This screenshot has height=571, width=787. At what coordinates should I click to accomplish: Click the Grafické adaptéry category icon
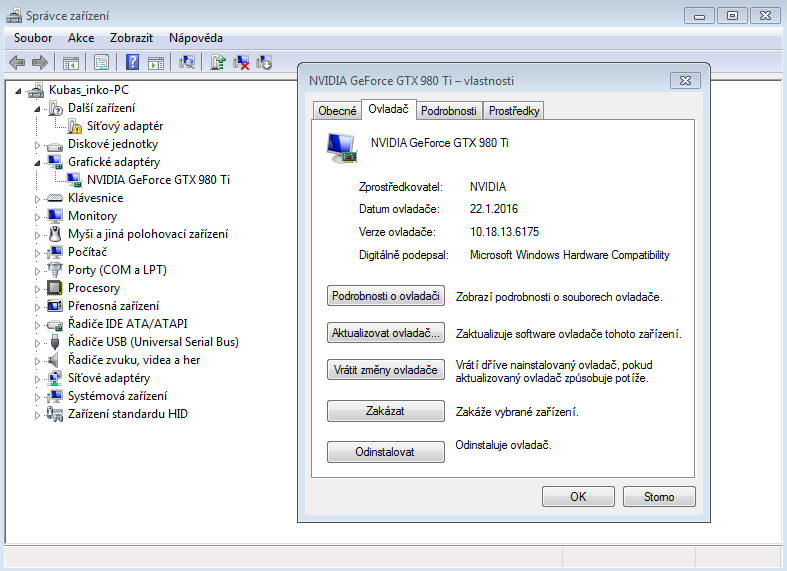pyautogui.click(x=55, y=162)
